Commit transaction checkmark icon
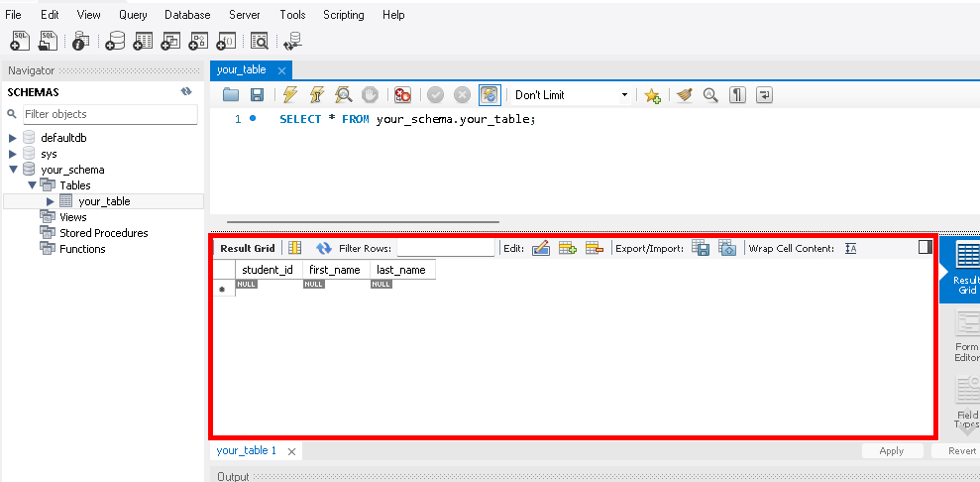The image size is (980, 482). tap(436, 95)
